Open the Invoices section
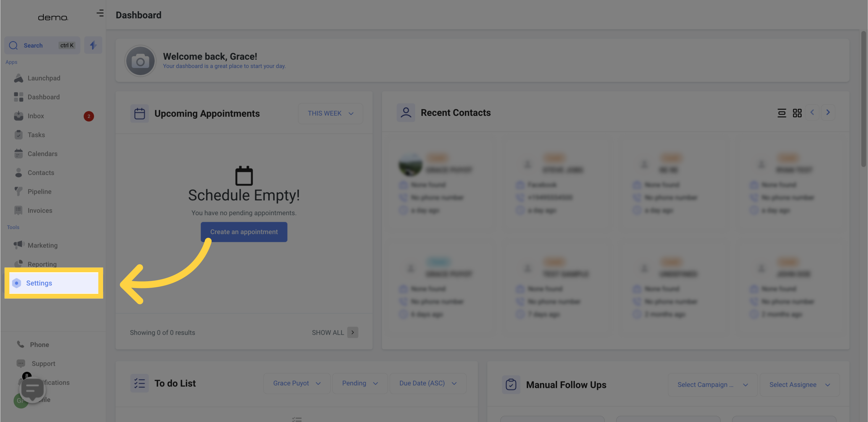 [40, 211]
